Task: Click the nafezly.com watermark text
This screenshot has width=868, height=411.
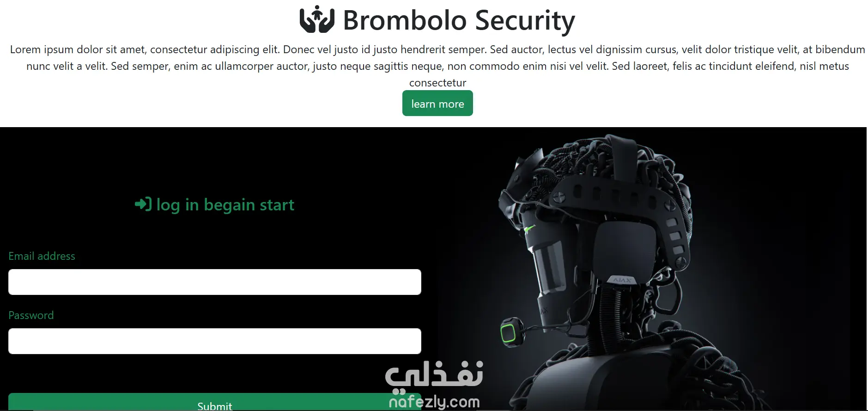Action: coord(434,402)
